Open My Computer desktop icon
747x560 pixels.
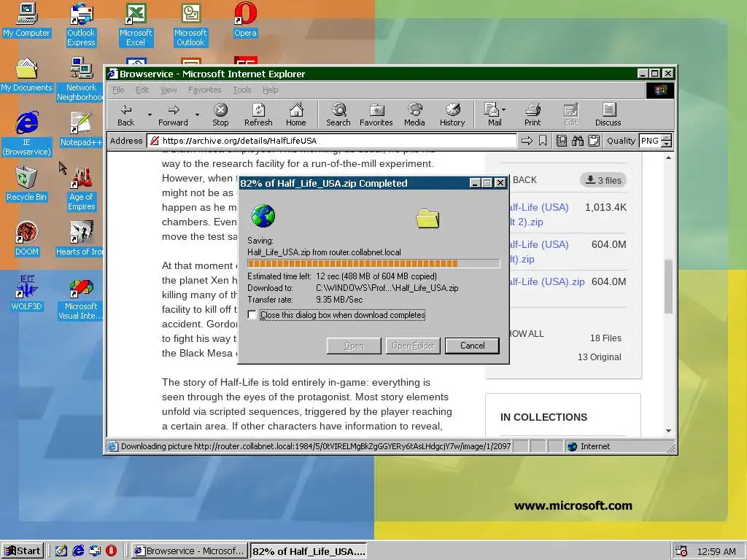click(x=27, y=20)
